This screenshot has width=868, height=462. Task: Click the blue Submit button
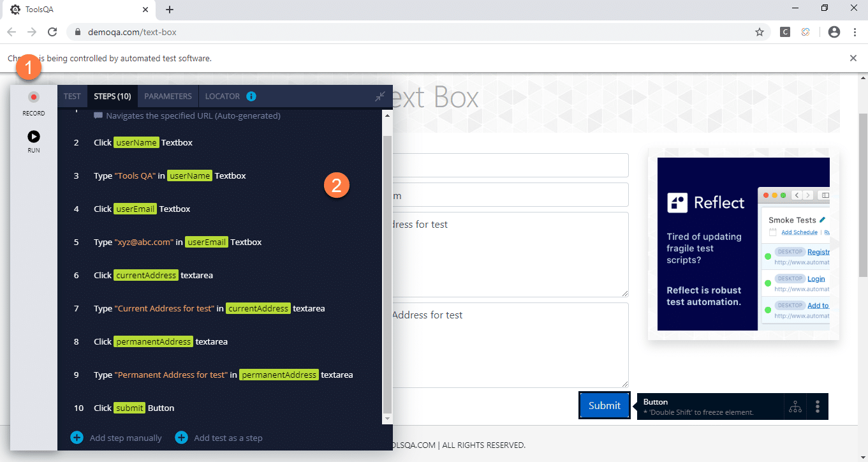pos(604,405)
